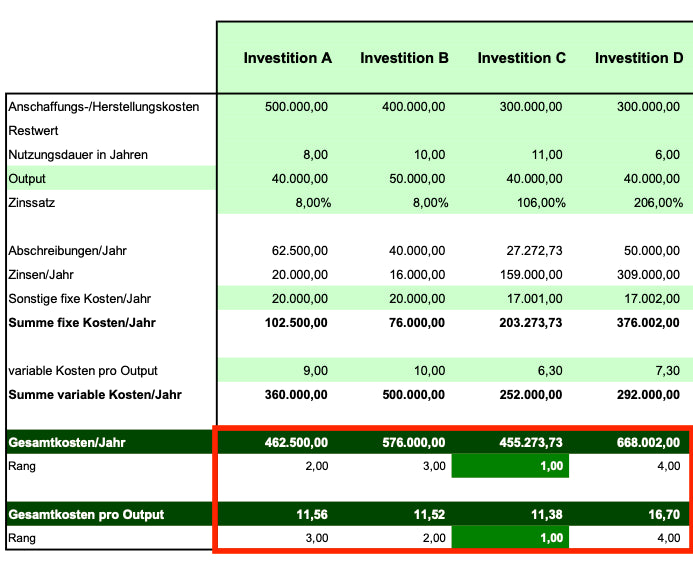Select the Investition D column header
The image size is (693, 561).
[x=639, y=58]
